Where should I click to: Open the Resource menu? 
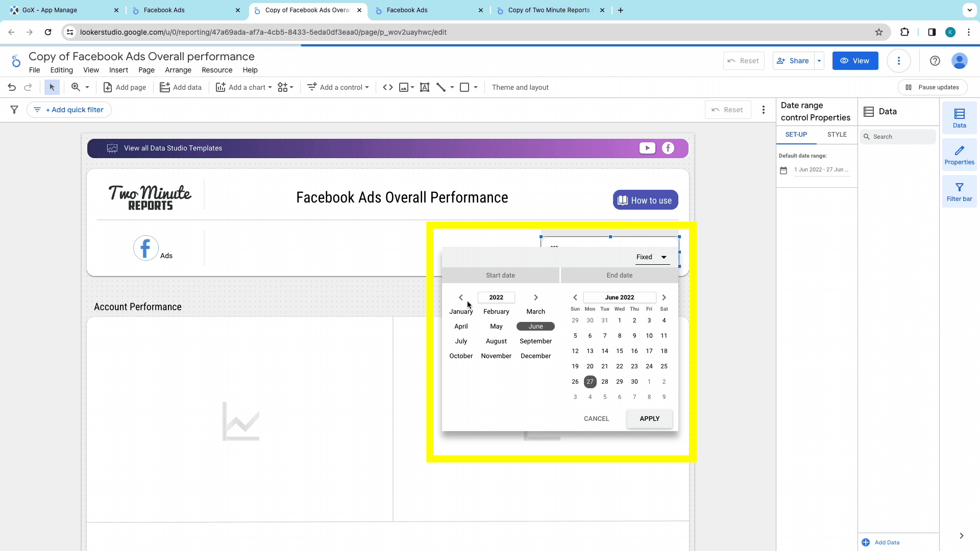point(217,70)
